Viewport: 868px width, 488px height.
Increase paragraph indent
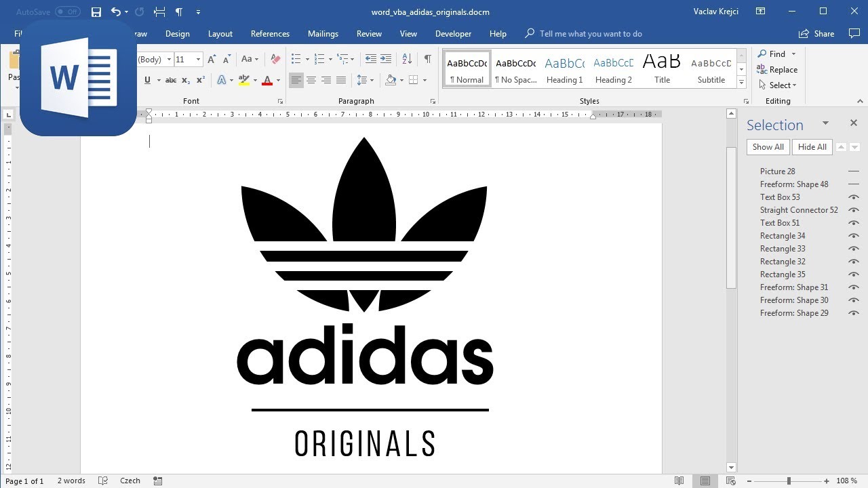tap(386, 60)
